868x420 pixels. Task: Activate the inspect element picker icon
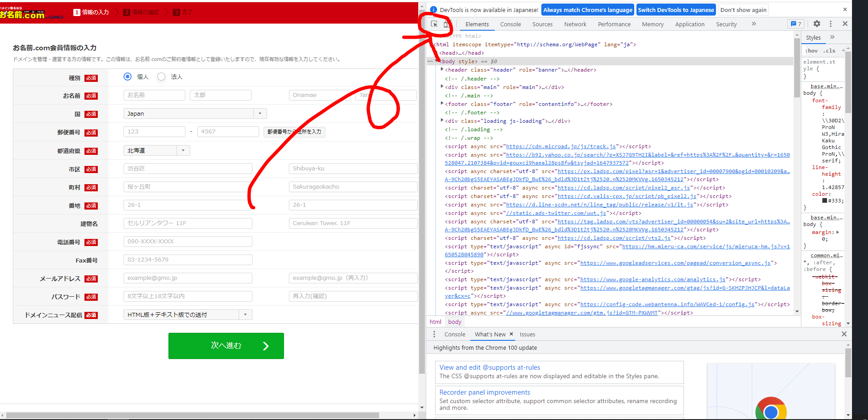(434, 24)
